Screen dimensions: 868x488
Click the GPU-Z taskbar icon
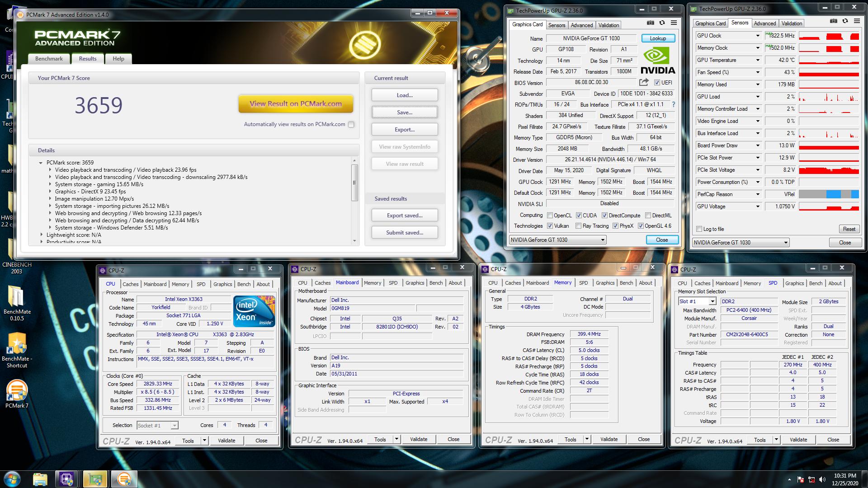coord(95,479)
